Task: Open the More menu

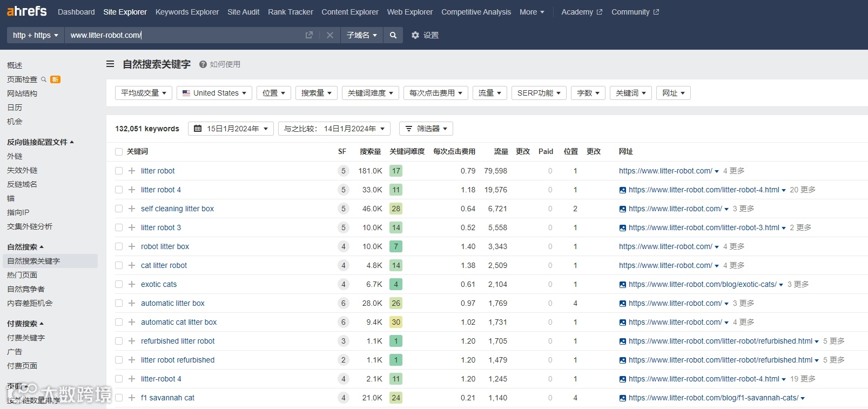Action: pos(532,12)
